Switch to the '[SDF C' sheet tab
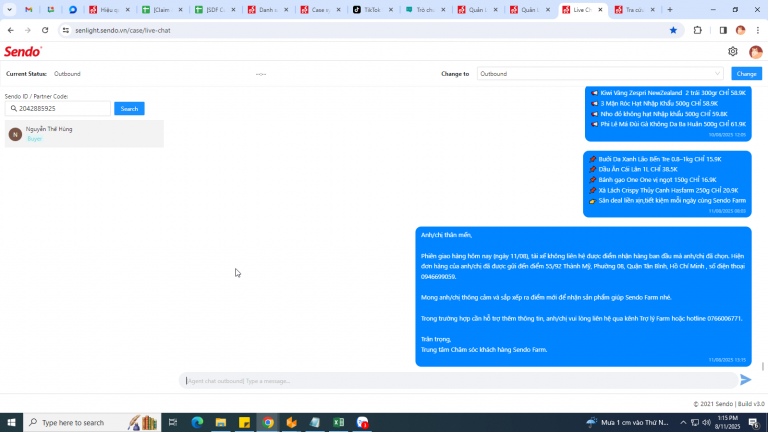 [215, 10]
